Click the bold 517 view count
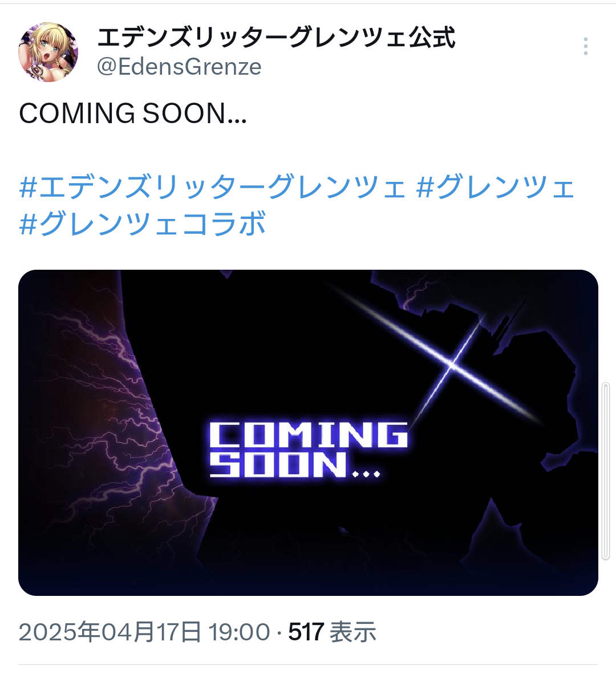 pos(306,632)
